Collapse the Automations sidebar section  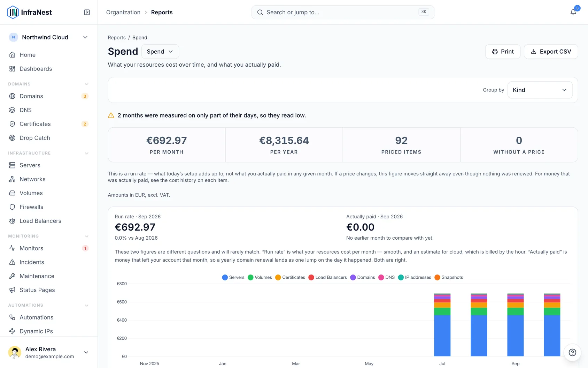(x=87, y=305)
